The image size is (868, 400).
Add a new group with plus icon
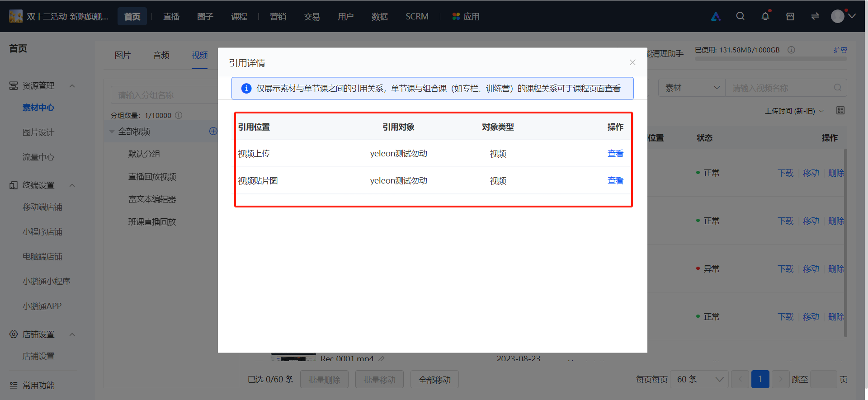tap(213, 131)
